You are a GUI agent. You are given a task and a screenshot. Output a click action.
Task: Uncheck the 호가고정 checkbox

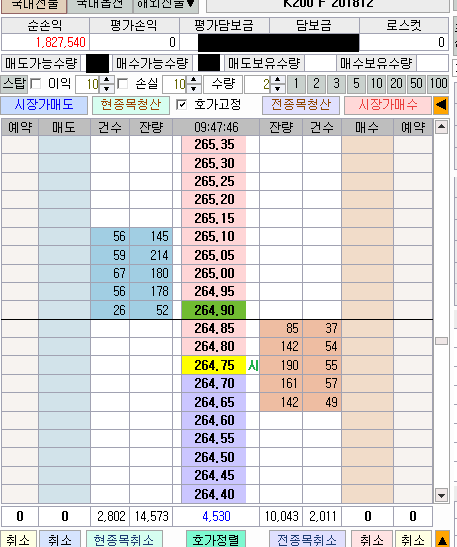pyautogui.click(x=181, y=105)
